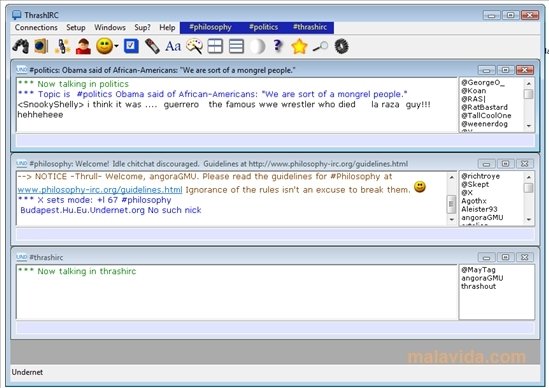Select user @X in #philosophy list
This screenshot has height=388, width=549.
467,193
